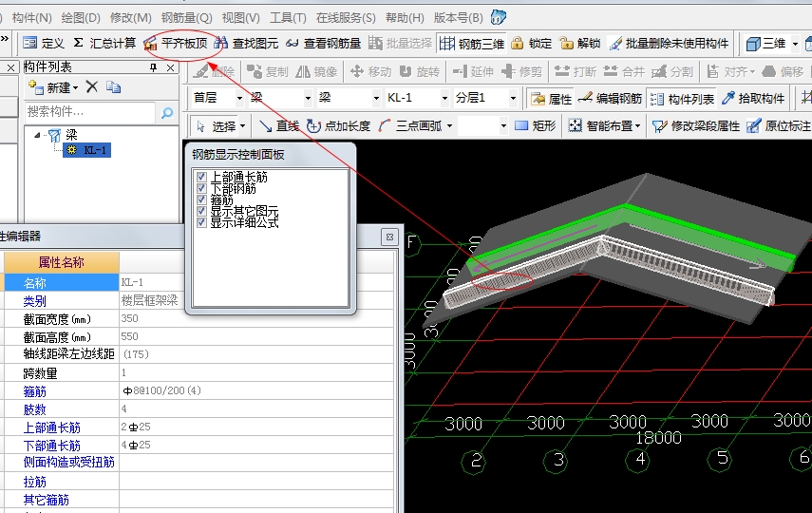Click 批量删除未使用构件
The height and width of the screenshot is (513, 812).
(x=669, y=44)
